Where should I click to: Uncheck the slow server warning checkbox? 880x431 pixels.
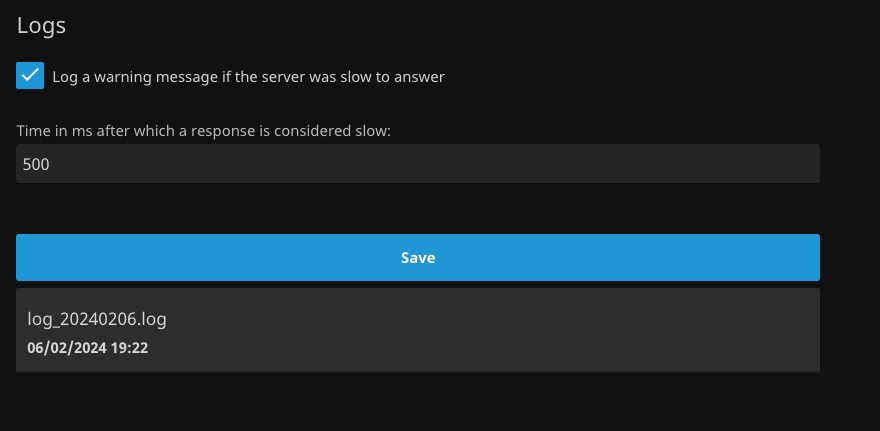point(30,76)
